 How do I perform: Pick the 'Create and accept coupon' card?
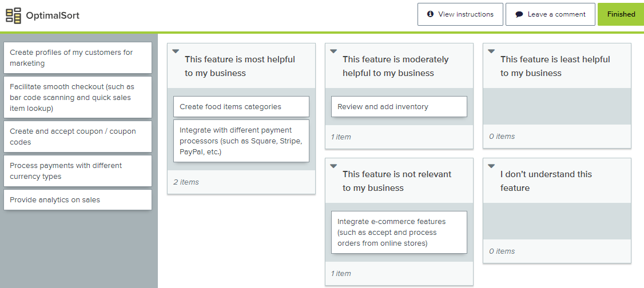point(78,137)
